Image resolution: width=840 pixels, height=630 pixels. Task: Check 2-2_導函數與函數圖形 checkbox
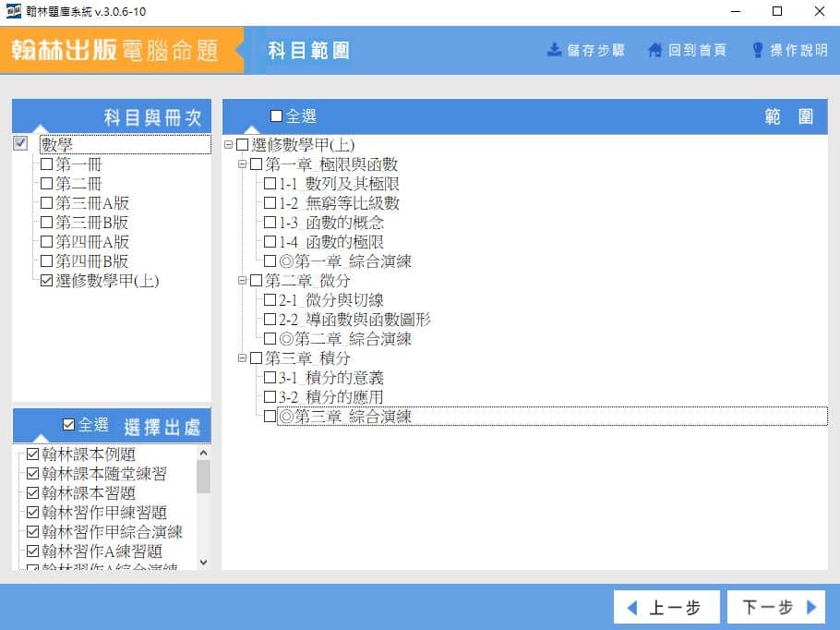coord(270,319)
